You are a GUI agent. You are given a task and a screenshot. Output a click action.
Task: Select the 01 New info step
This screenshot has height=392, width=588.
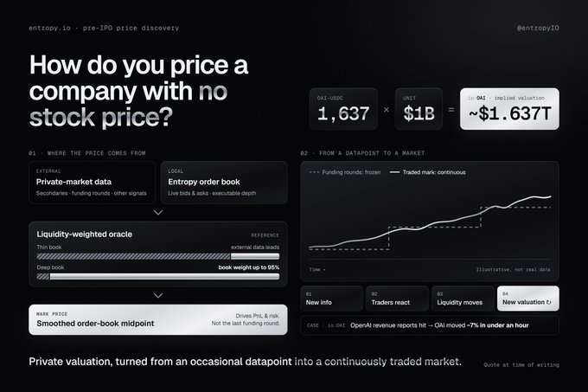pos(331,299)
